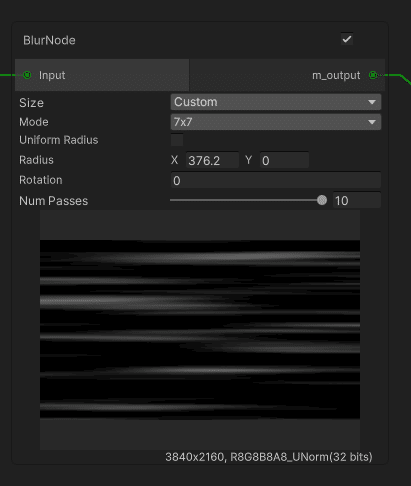Click the Radius label
This screenshot has width=411, height=486.
36,160
